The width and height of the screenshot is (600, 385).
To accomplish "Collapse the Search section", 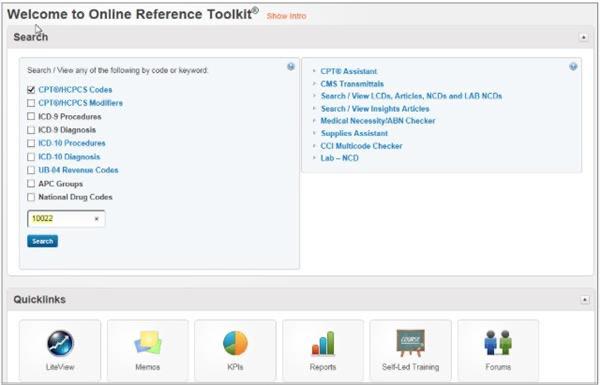I will pyautogui.click(x=584, y=37).
